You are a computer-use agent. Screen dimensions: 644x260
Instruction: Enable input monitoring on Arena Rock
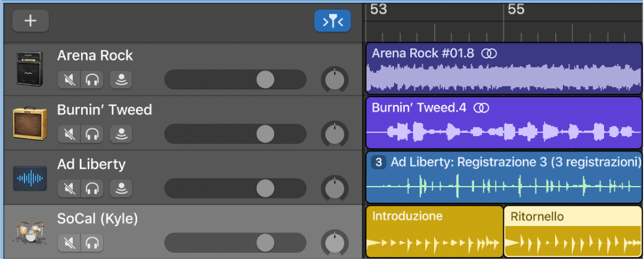pos(122,79)
